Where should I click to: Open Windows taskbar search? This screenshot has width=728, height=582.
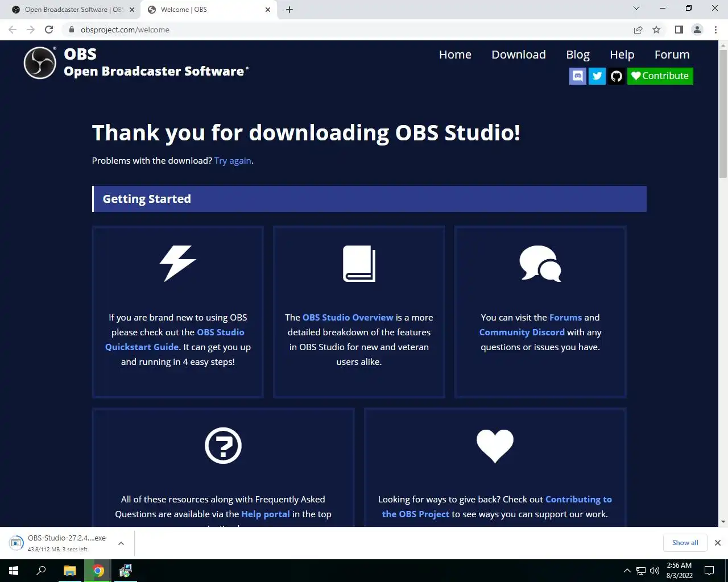click(41, 571)
